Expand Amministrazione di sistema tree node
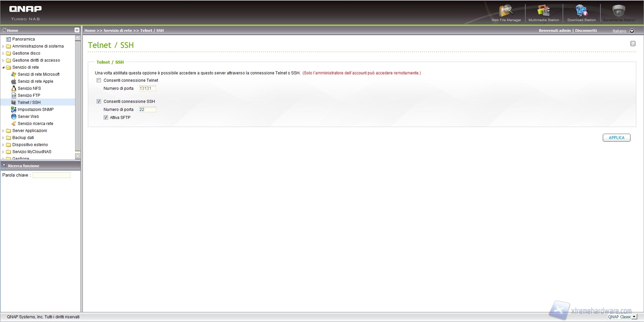Viewport: 644px width, 322px height. [3, 46]
